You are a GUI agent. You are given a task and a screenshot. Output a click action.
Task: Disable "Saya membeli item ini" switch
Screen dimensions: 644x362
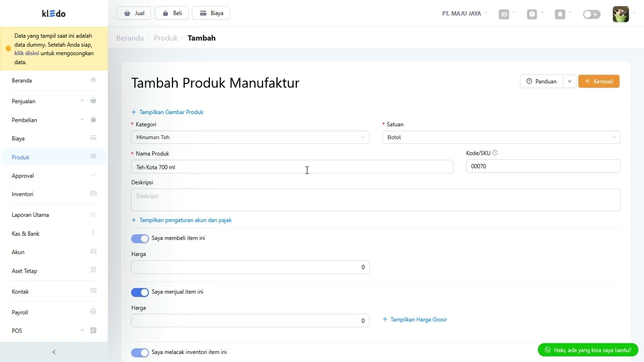140,238
